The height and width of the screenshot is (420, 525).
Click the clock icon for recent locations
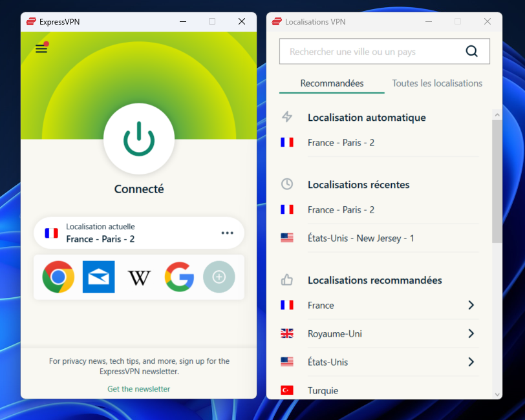pyautogui.click(x=287, y=184)
